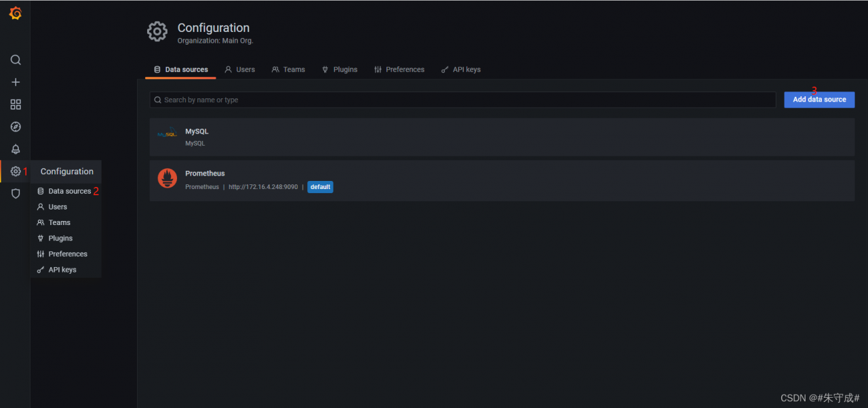
Task: Open the Search magnifier in sidebar
Action: pos(16,60)
